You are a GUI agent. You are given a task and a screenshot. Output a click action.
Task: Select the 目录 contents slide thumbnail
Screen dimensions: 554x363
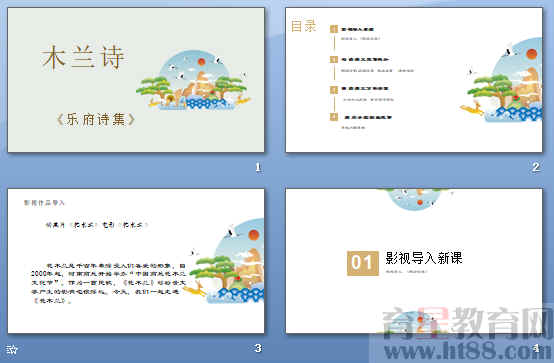(414, 80)
